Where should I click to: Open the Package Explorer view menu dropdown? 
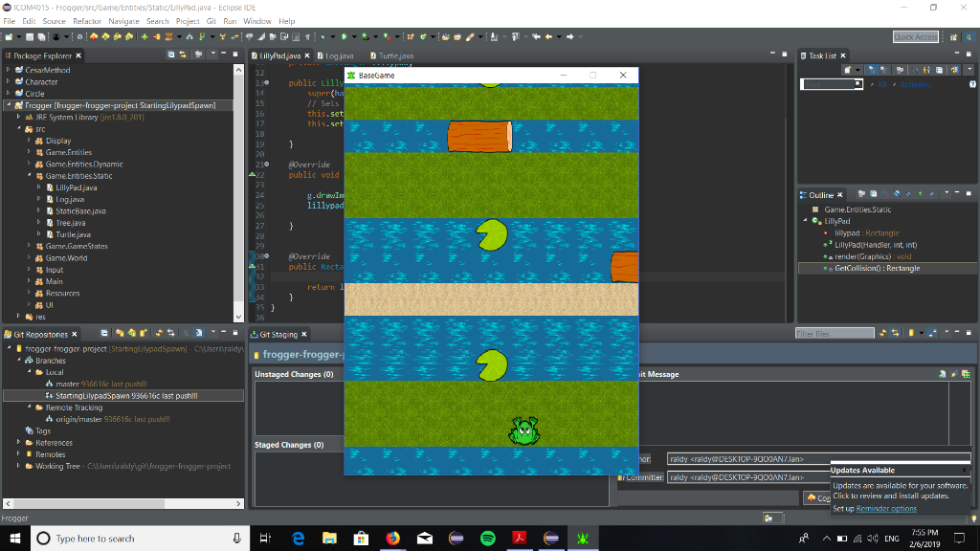[212, 55]
